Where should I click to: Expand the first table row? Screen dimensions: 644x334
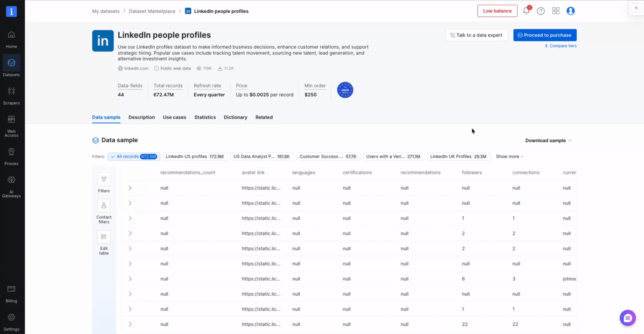130,188
